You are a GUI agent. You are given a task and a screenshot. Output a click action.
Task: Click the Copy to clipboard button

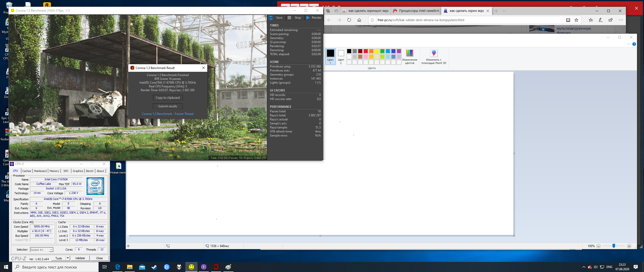168,98
